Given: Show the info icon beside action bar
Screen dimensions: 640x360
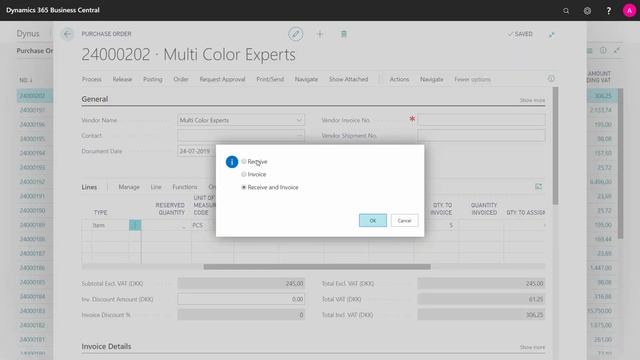Looking at the screenshot, I should [x=551, y=78].
